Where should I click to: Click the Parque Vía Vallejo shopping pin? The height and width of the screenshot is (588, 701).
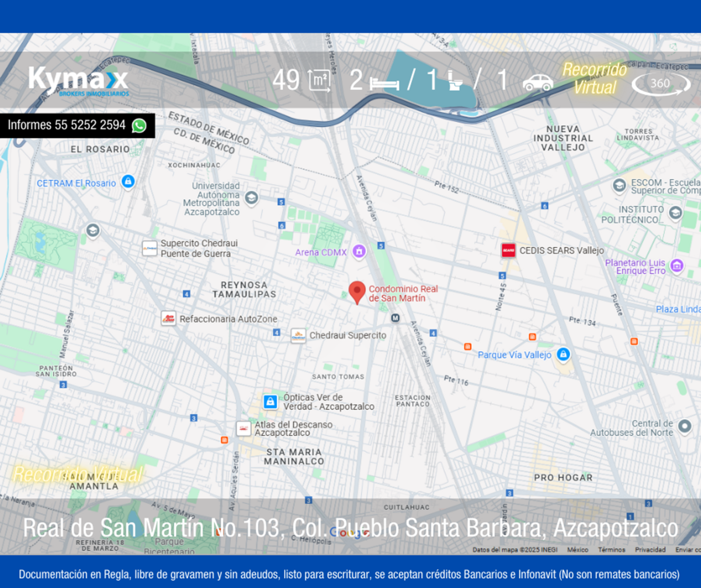pyautogui.click(x=563, y=354)
